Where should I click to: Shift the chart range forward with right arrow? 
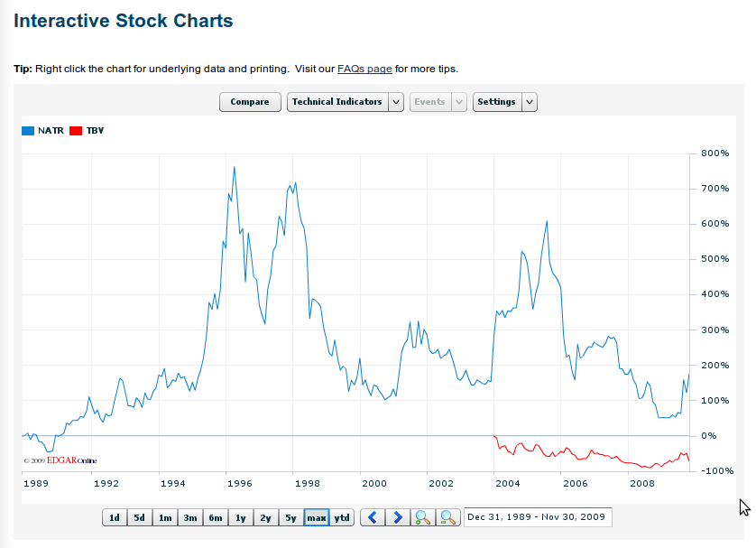[398, 517]
